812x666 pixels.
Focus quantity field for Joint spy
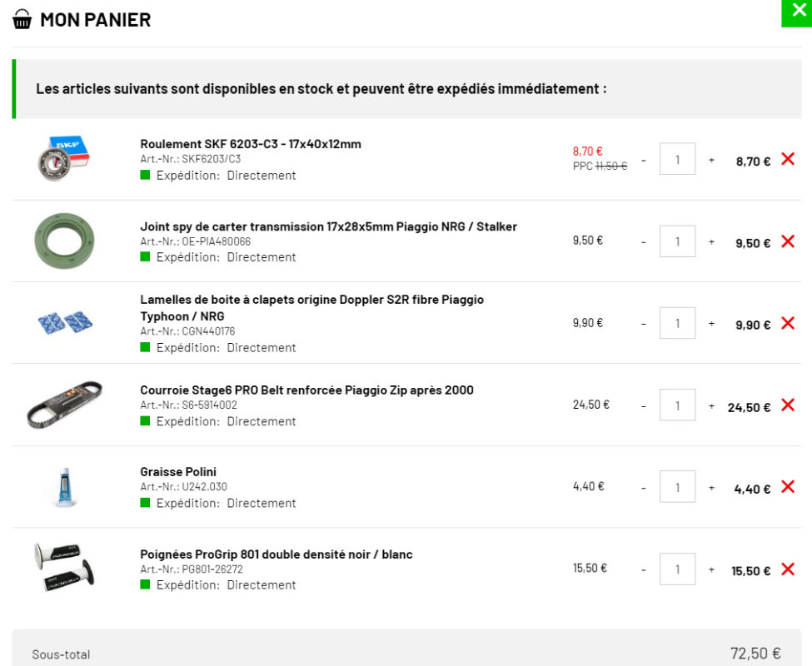(x=677, y=241)
